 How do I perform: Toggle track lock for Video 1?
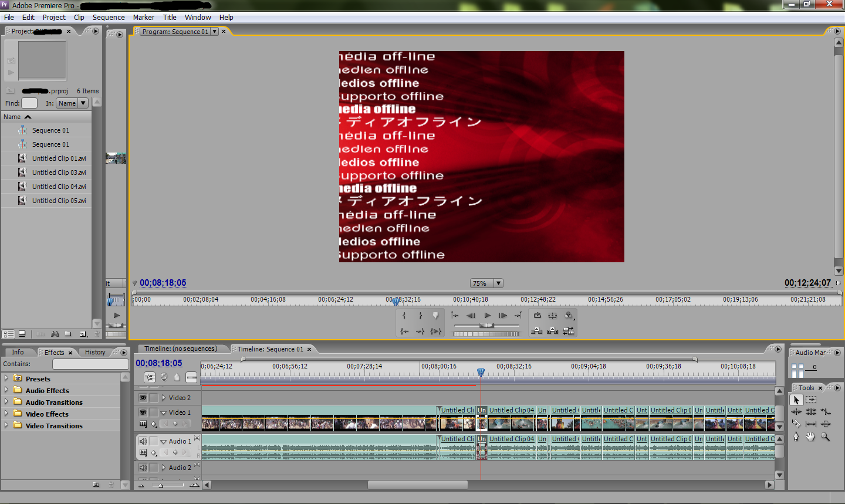(154, 412)
